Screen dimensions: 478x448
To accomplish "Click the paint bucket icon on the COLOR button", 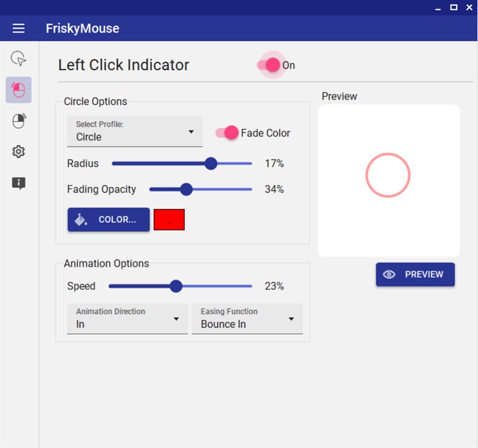I will pos(80,219).
